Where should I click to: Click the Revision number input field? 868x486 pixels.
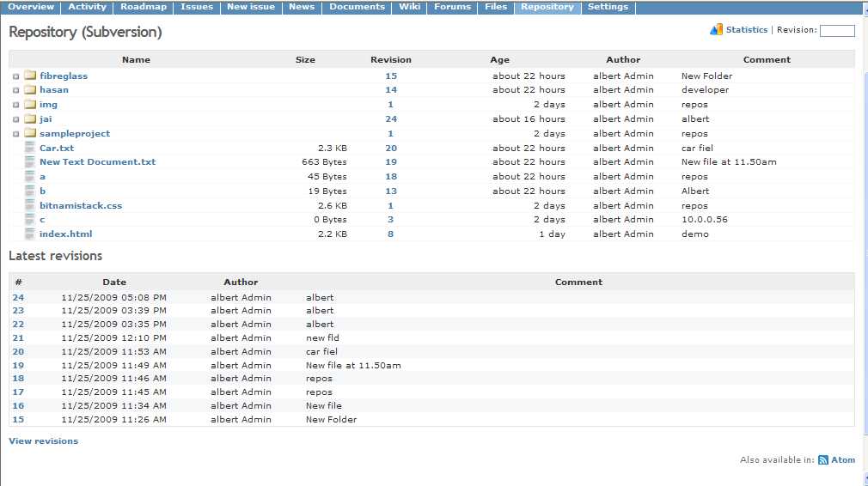coord(837,31)
